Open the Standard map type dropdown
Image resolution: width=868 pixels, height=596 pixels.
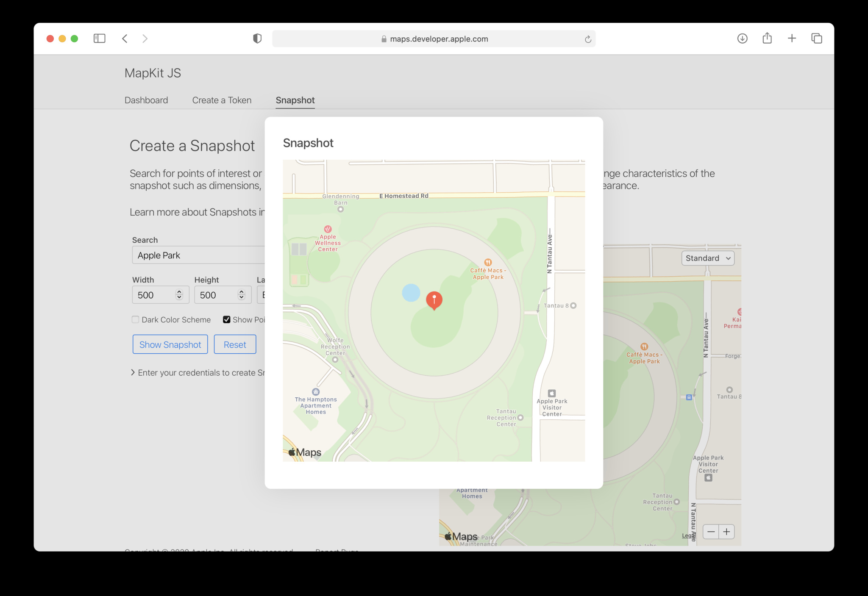pos(708,258)
